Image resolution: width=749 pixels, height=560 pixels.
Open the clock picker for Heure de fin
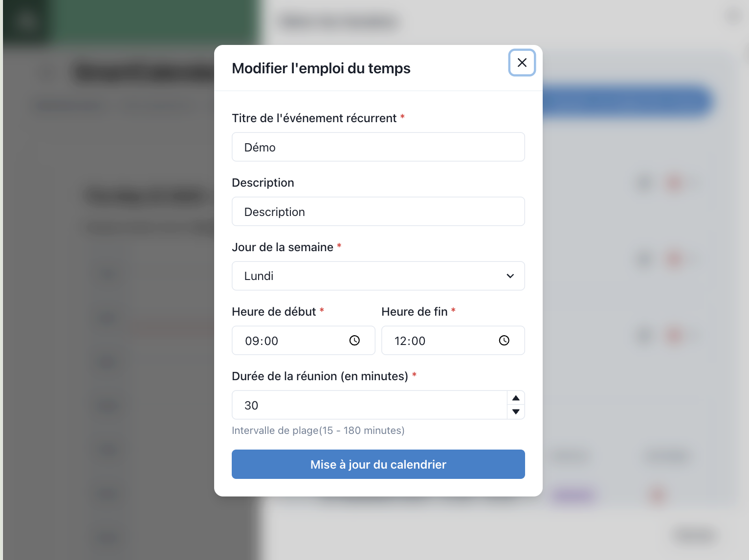(x=504, y=341)
